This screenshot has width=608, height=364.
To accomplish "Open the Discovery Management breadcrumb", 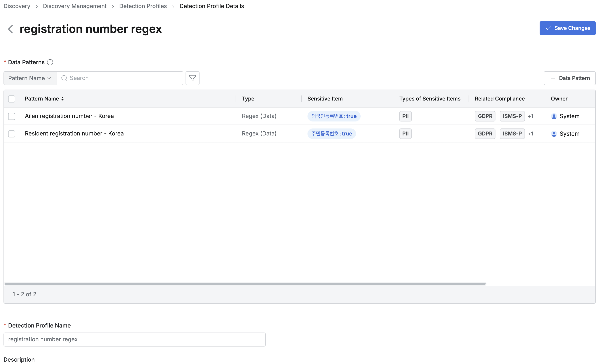I will coord(75,6).
